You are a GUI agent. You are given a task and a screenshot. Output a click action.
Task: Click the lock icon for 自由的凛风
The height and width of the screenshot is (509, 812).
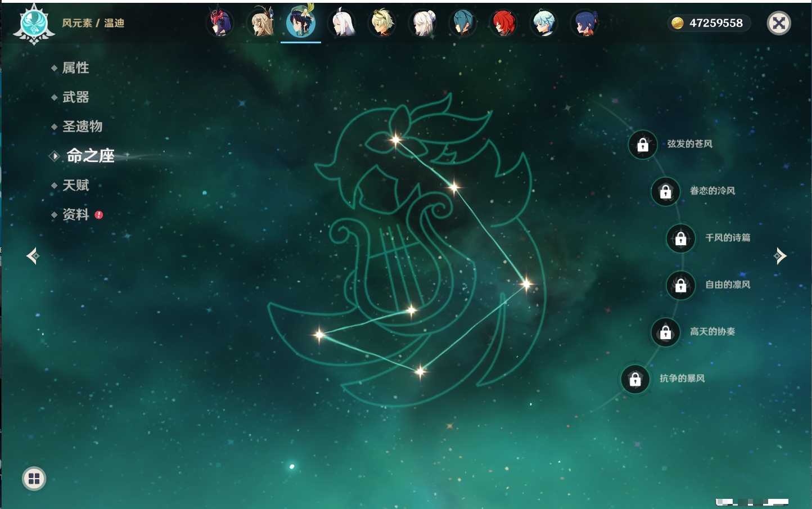tap(681, 285)
